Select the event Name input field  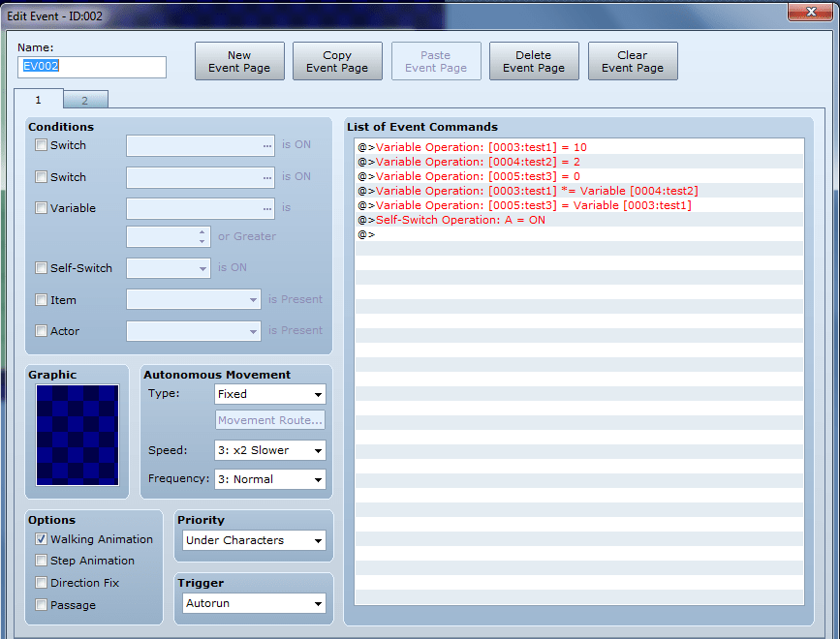(92, 67)
